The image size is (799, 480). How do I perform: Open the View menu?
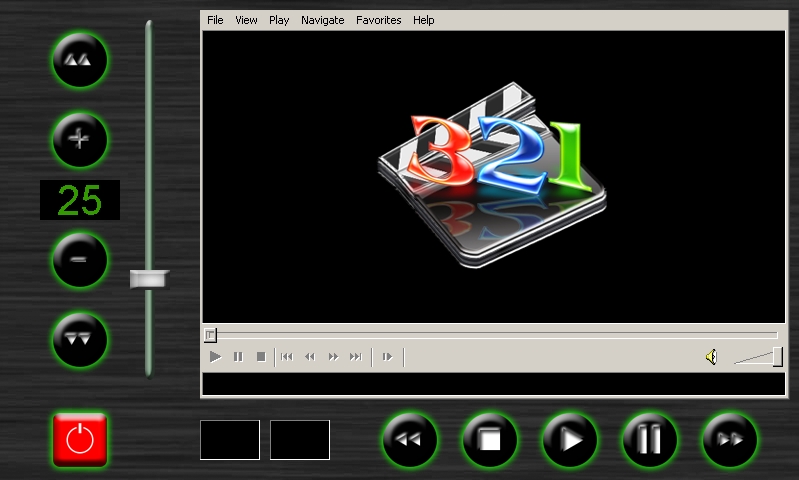pyautogui.click(x=246, y=20)
